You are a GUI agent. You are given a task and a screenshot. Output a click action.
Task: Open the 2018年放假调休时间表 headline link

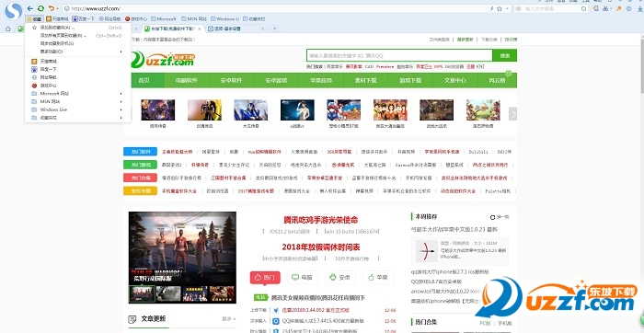321,247
